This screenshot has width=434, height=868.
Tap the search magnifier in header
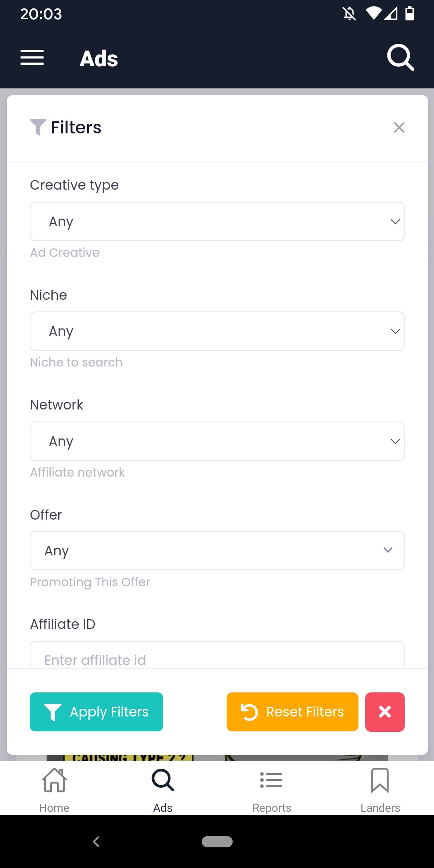point(400,58)
